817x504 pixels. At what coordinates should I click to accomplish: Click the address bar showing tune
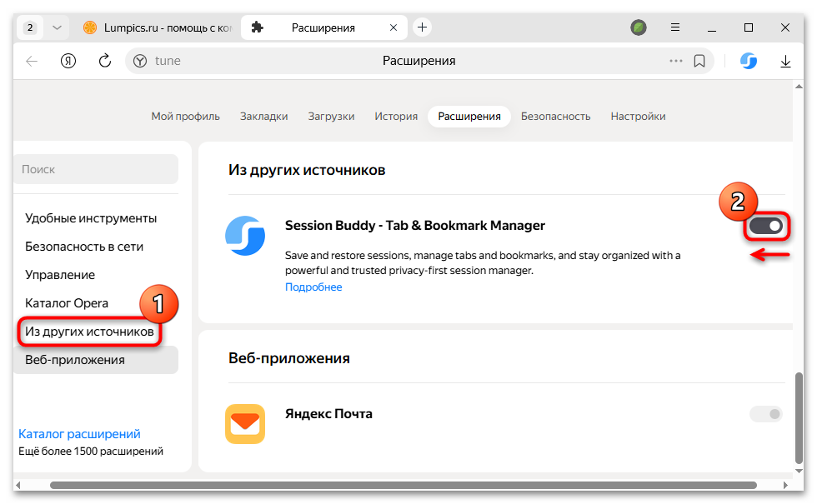coord(419,61)
